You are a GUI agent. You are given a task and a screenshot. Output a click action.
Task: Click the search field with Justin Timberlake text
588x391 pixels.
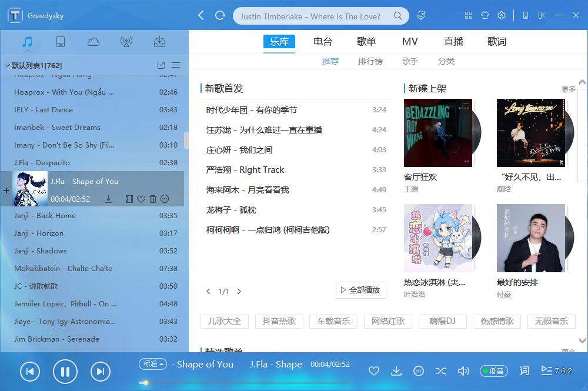[x=310, y=16]
